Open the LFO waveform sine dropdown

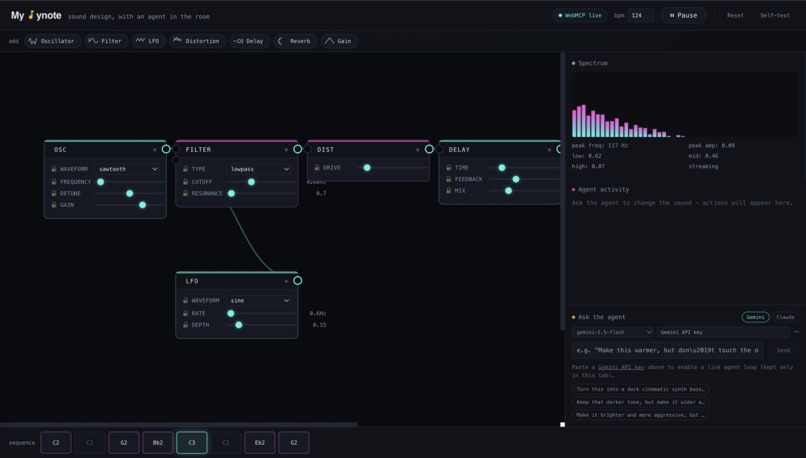pos(260,300)
